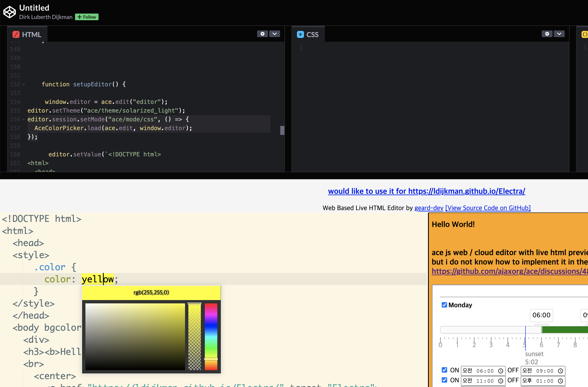Uncheck the first ON schedule checkbox

pos(445,370)
